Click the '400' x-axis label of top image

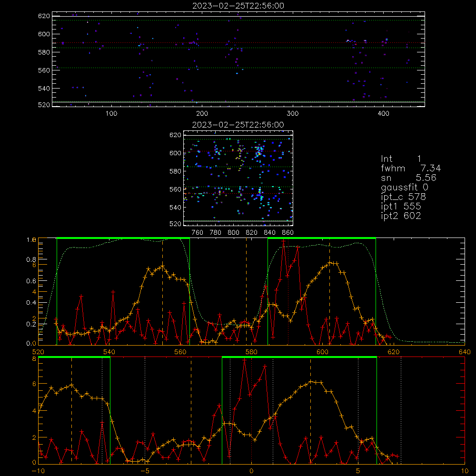(383, 114)
